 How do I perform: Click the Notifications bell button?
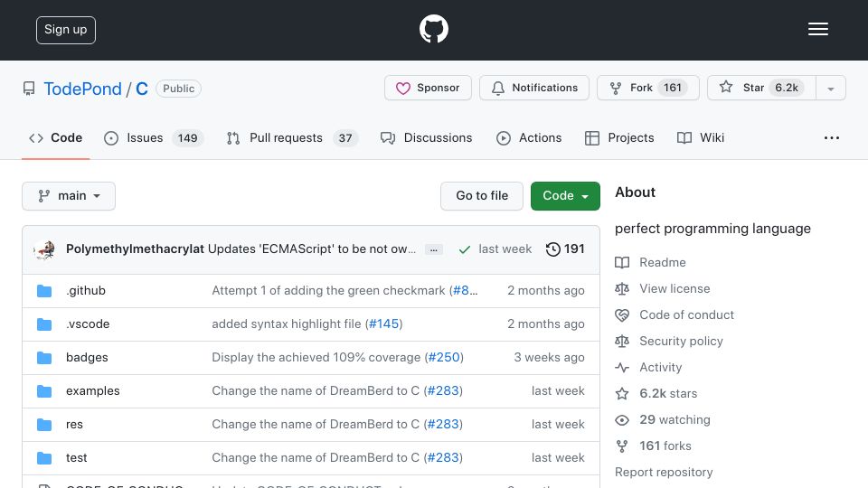pos(534,88)
